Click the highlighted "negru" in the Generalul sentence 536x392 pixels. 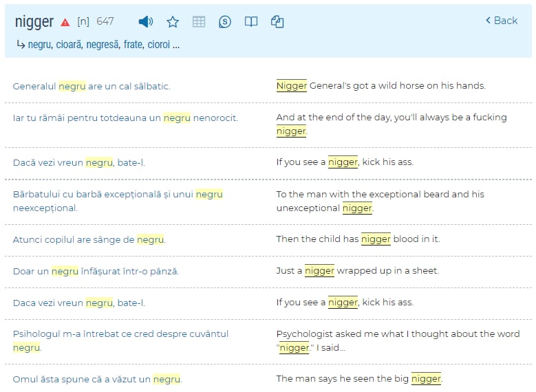coord(72,86)
